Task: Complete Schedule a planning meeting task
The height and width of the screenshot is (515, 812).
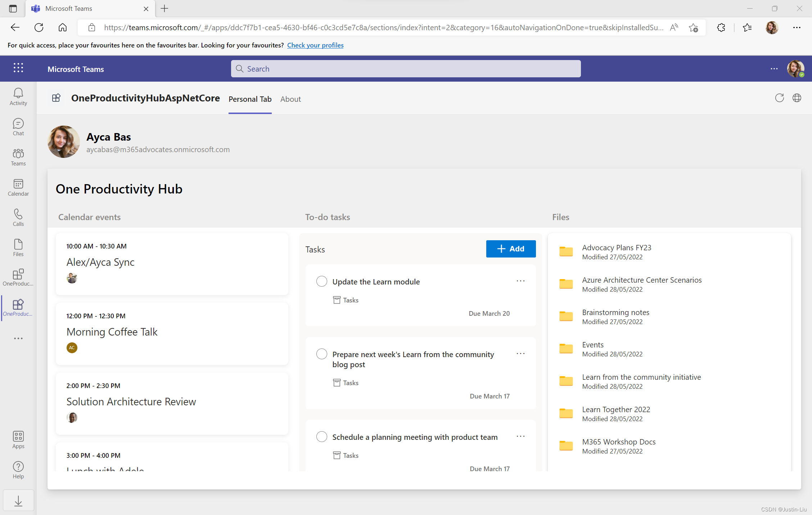Action: pyautogui.click(x=322, y=437)
